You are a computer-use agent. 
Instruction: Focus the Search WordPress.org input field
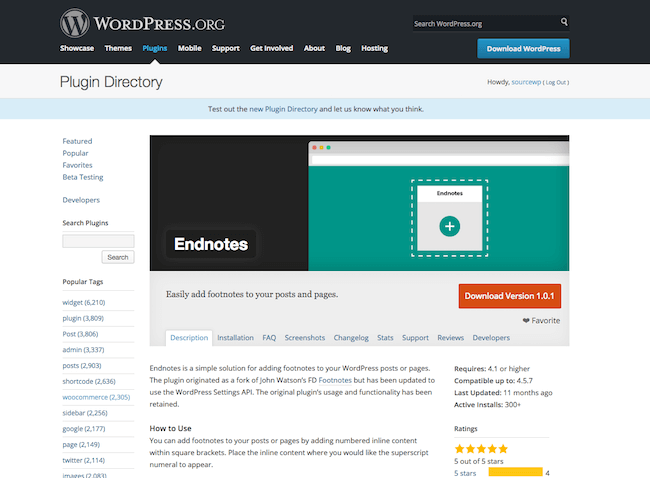(x=485, y=23)
